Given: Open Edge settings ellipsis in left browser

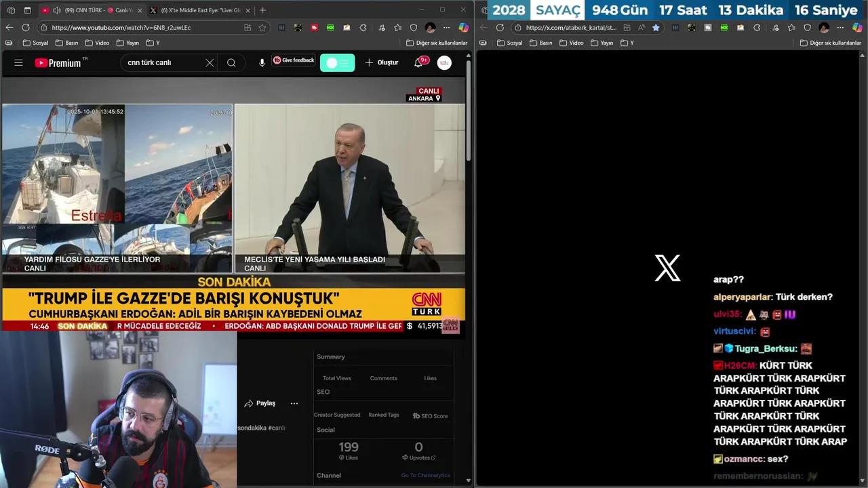Looking at the screenshot, I should tap(446, 28).
